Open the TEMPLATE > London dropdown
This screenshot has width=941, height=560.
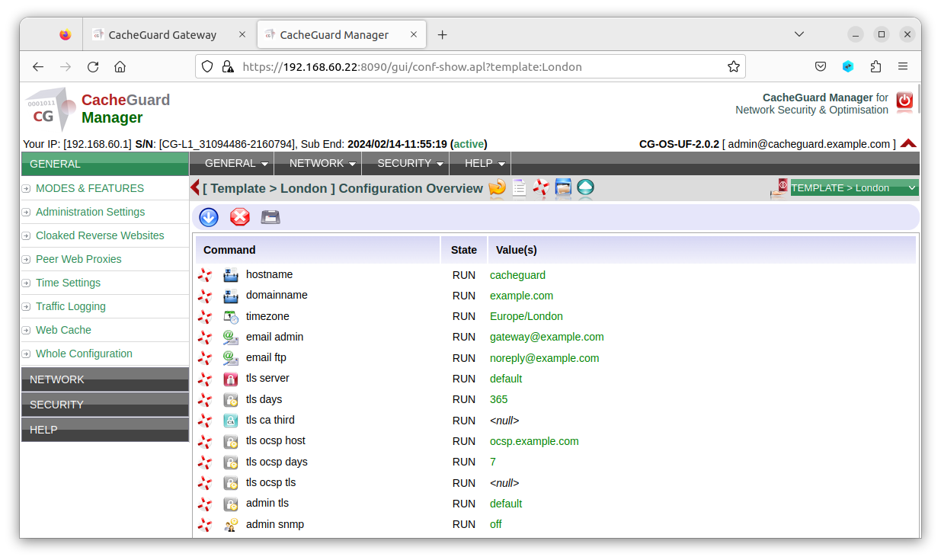854,188
